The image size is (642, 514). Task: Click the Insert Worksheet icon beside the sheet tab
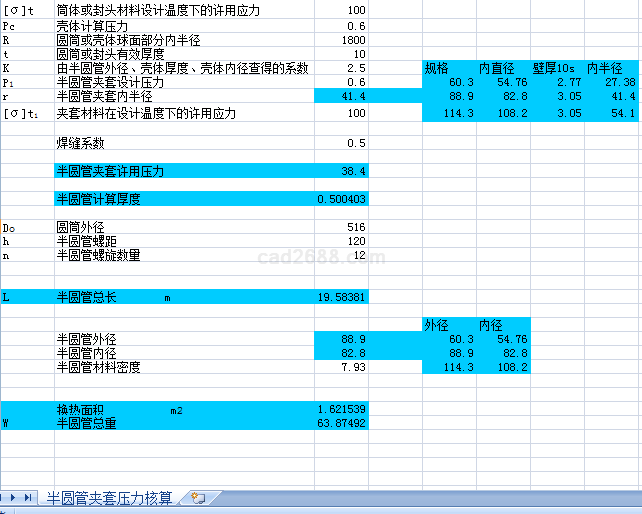(x=197, y=497)
